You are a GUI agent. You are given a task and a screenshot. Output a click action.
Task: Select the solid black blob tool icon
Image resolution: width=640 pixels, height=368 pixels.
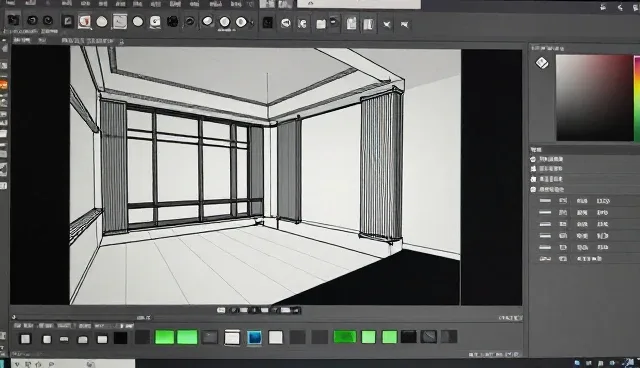(x=172, y=21)
